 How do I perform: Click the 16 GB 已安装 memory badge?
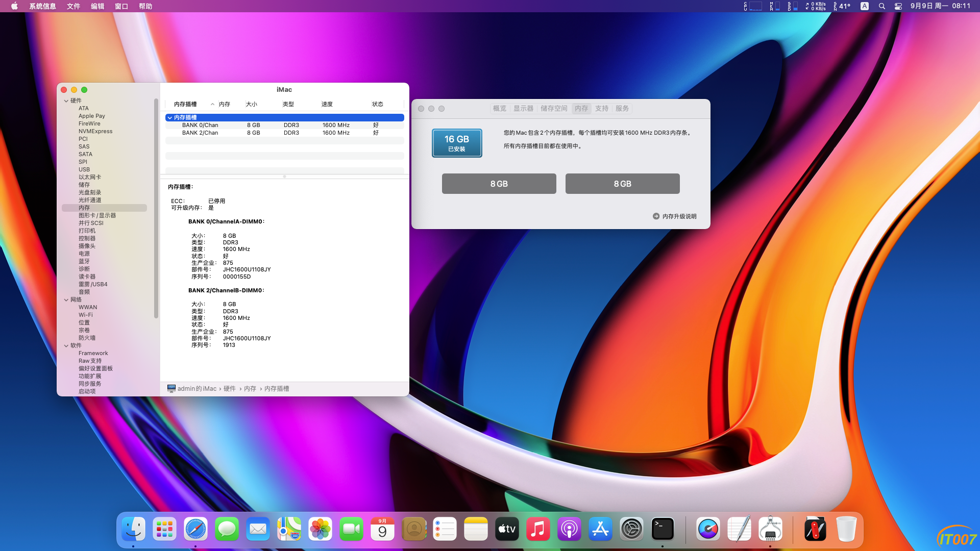point(457,143)
